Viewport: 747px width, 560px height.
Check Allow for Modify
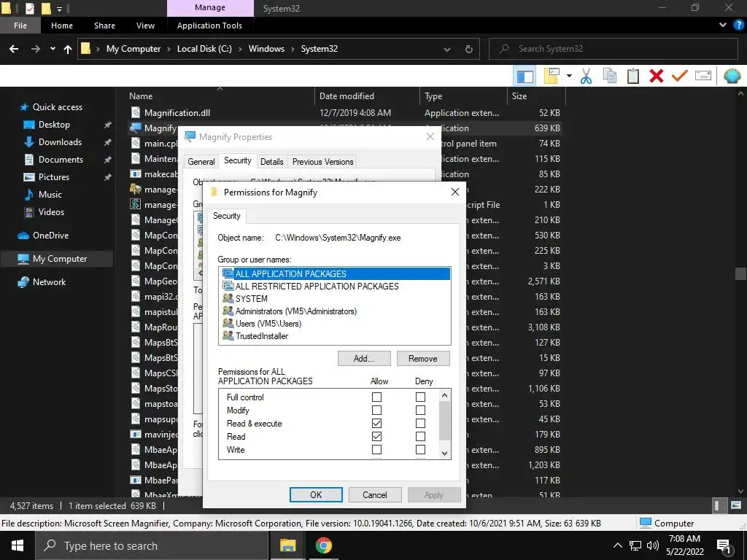pyautogui.click(x=376, y=410)
